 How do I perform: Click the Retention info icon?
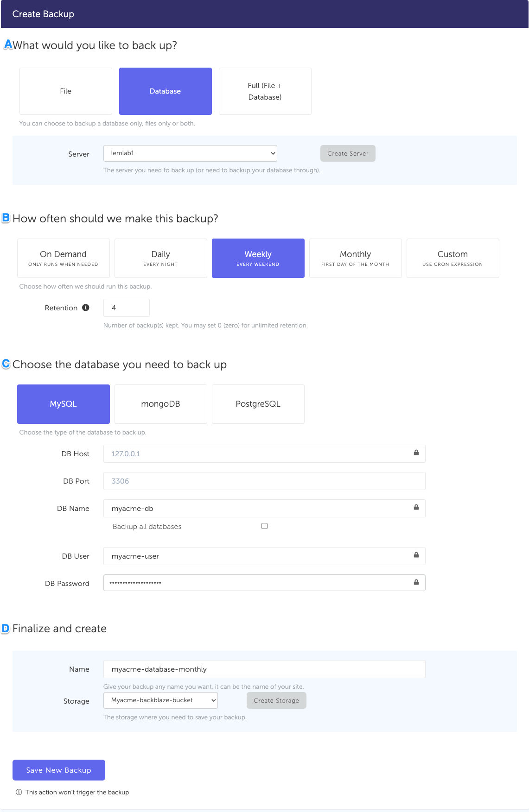tap(86, 308)
